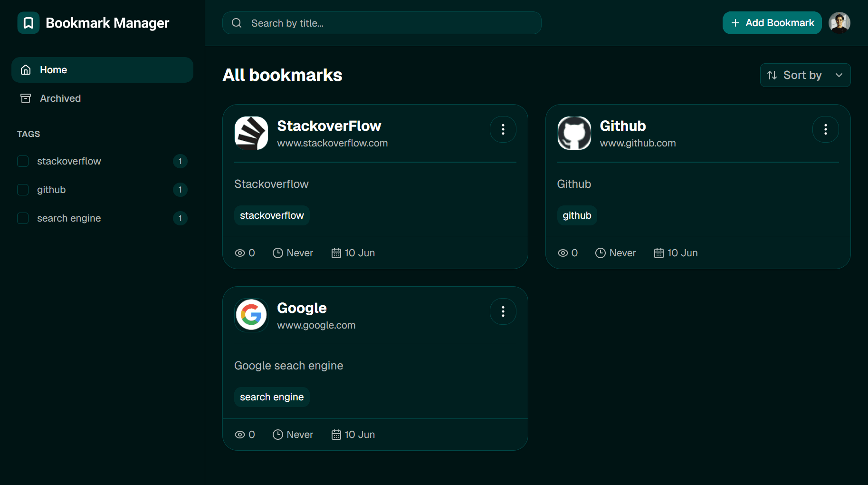Screen dimensions: 868x485
Task: Click the stackoverflow tag chip on card
Action: click(x=272, y=215)
